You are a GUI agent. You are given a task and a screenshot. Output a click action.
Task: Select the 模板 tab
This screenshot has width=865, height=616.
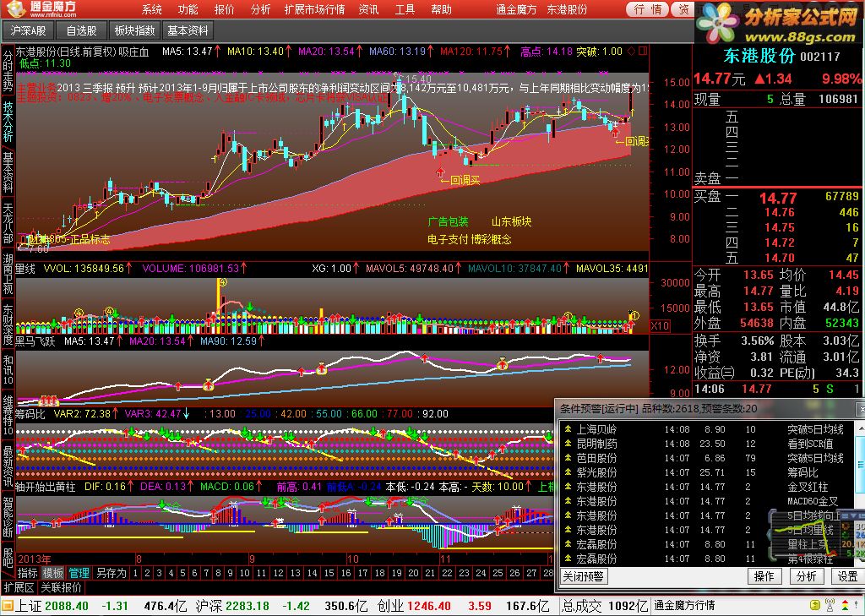click(53, 573)
